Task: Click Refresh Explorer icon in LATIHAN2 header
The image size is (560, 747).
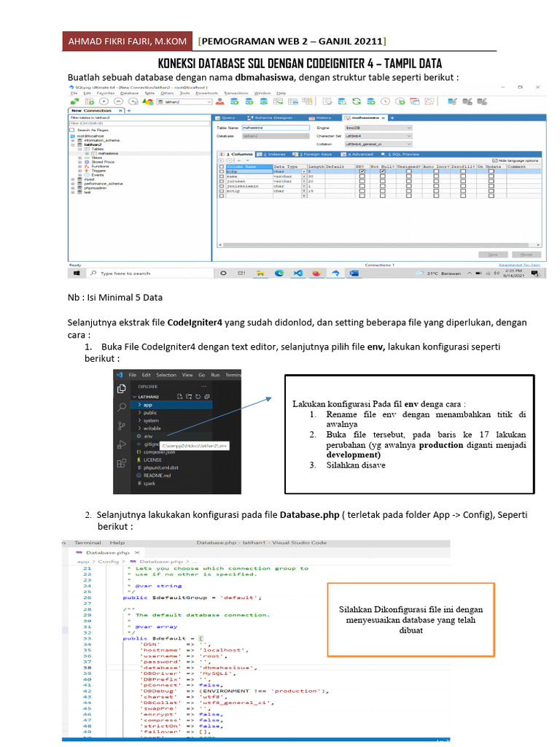Action: point(198,396)
